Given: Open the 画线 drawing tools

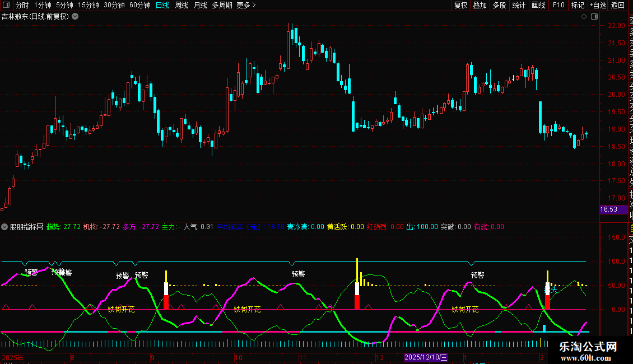Looking at the screenshot, I should [x=538, y=5].
